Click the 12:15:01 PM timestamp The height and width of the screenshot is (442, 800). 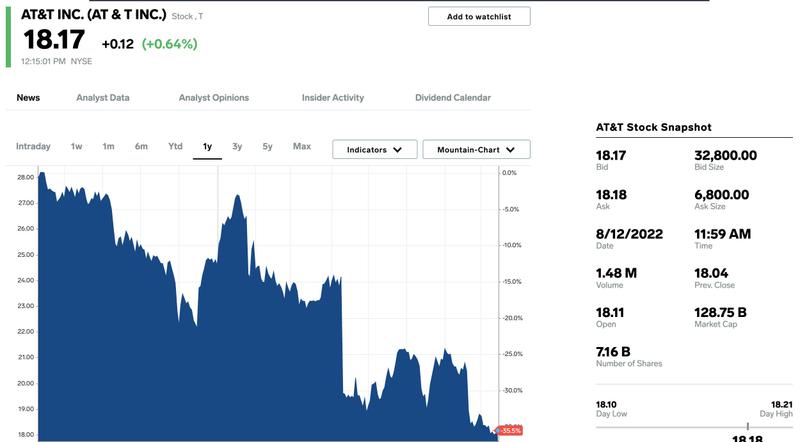pos(43,61)
